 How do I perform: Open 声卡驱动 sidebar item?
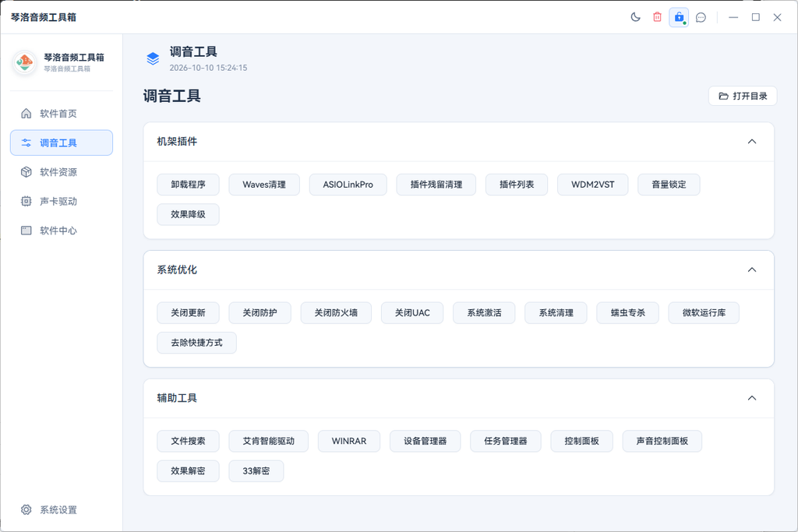point(61,202)
